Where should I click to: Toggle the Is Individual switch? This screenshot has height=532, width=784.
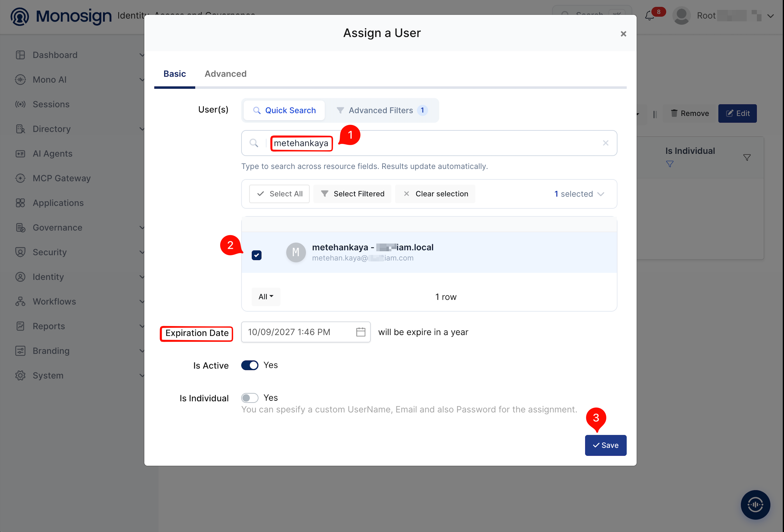250,398
